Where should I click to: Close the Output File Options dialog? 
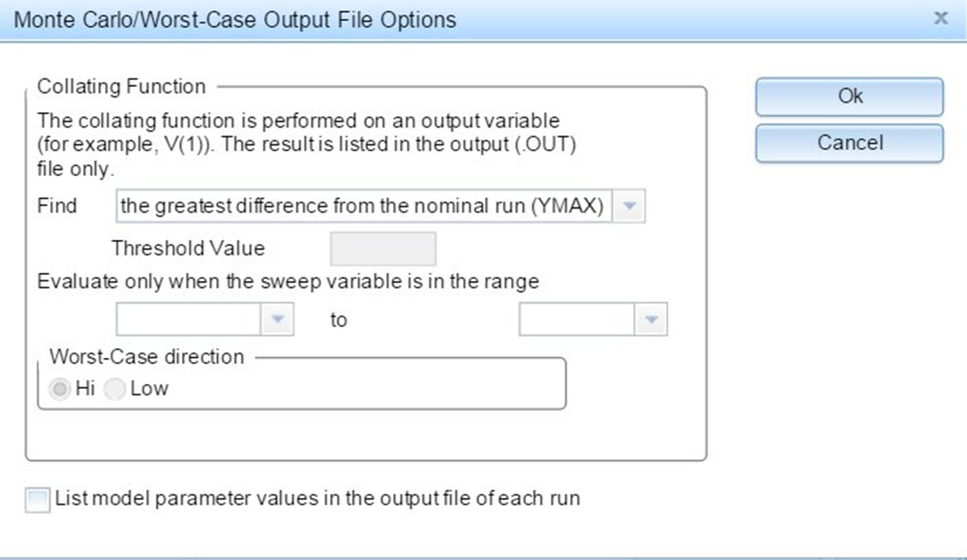(x=942, y=18)
